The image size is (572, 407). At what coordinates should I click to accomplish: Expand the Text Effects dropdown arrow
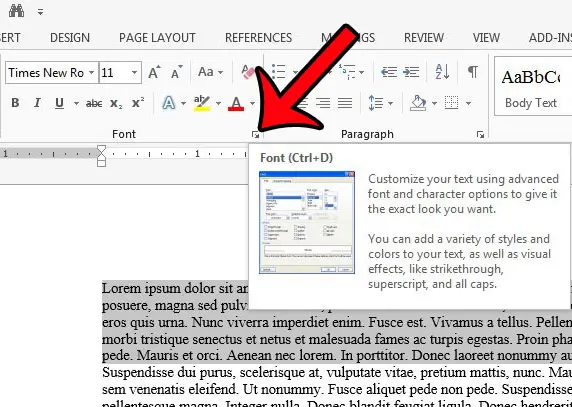pyautogui.click(x=183, y=104)
